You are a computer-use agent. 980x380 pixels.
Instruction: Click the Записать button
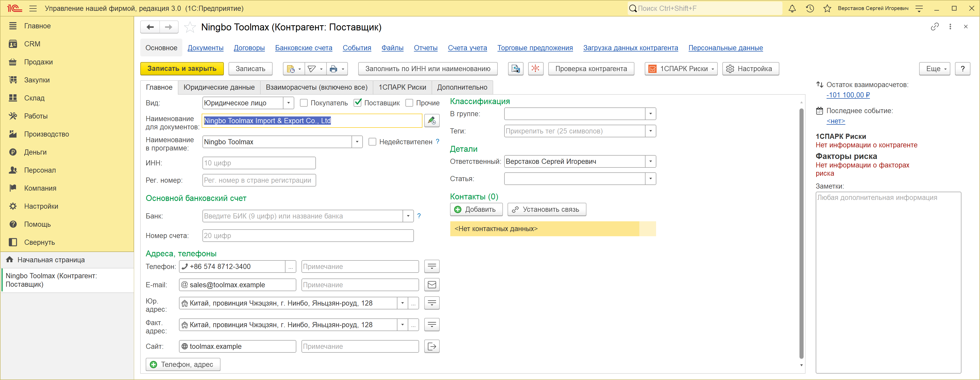[250, 69]
